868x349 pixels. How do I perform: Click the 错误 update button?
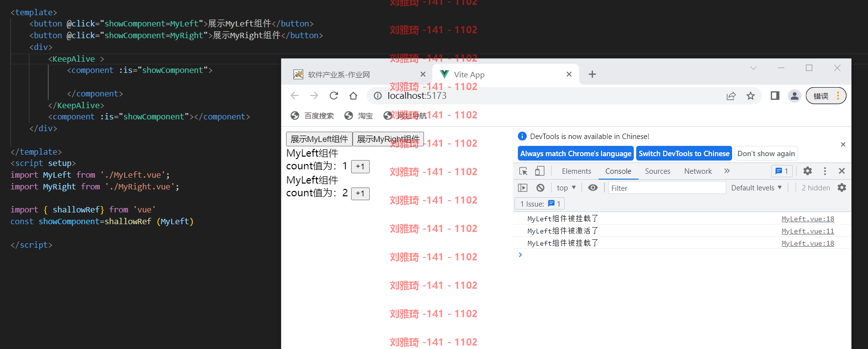coord(826,96)
